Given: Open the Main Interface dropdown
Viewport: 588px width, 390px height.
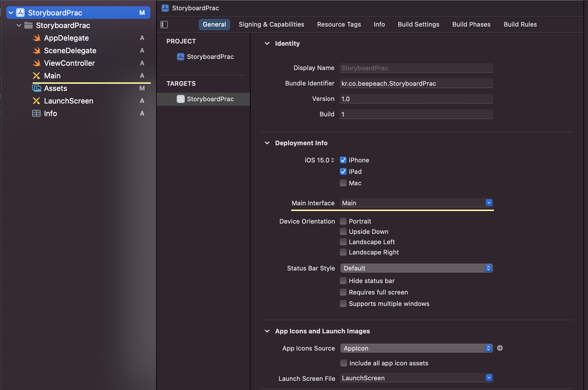Looking at the screenshot, I should coord(489,203).
